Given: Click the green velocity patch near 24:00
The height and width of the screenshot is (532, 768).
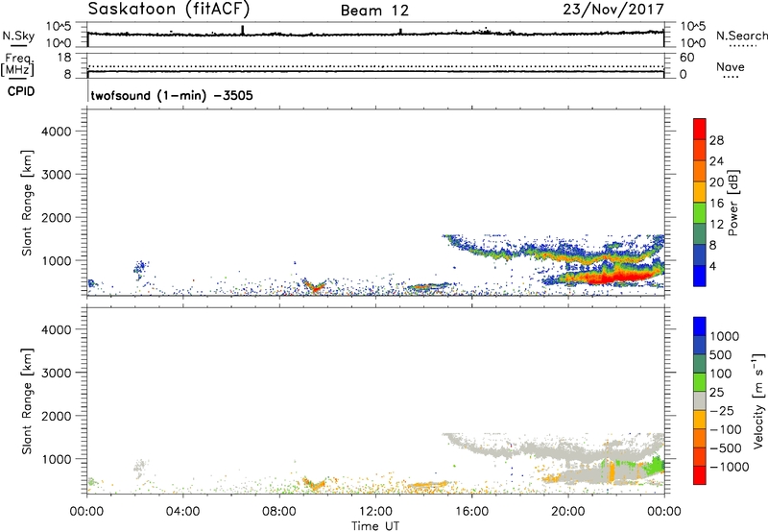Looking at the screenshot, I should tap(656, 466).
